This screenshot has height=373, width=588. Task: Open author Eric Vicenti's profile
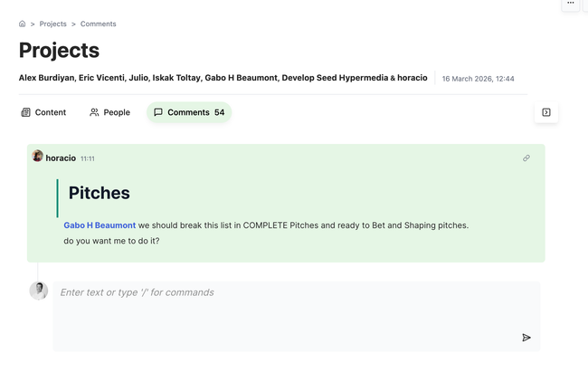[109, 78]
